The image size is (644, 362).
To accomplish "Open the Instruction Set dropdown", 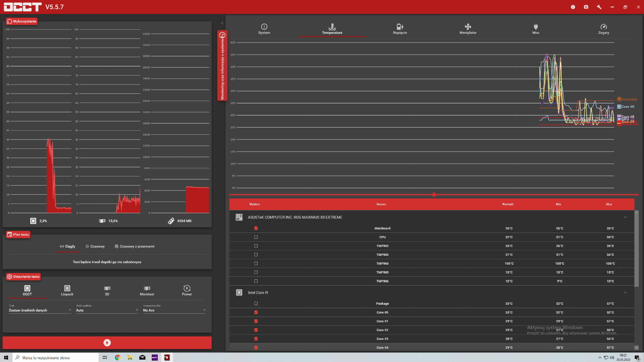I will [x=174, y=310].
